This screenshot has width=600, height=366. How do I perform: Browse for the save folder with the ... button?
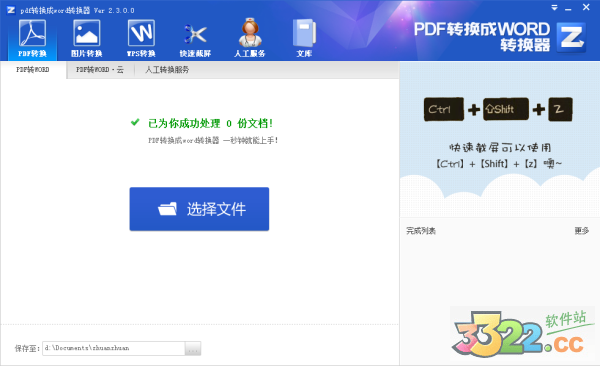click(x=193, y=348)
